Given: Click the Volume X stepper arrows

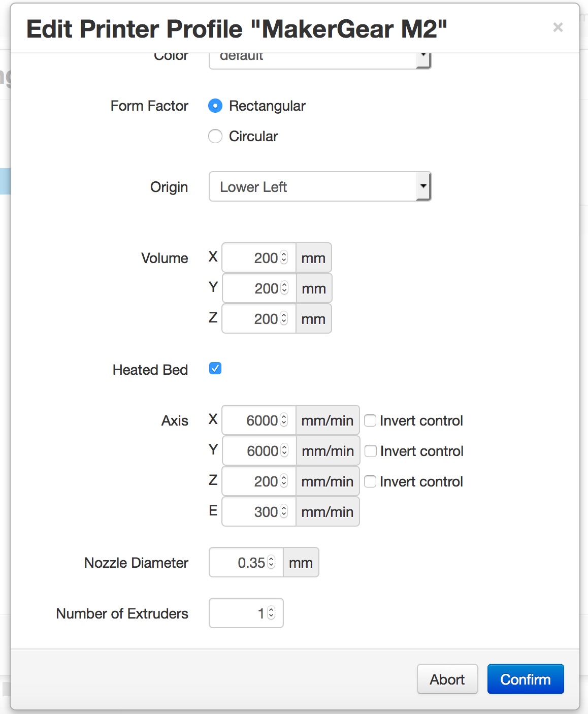Looking at the screenshot, I should [284, 258].
